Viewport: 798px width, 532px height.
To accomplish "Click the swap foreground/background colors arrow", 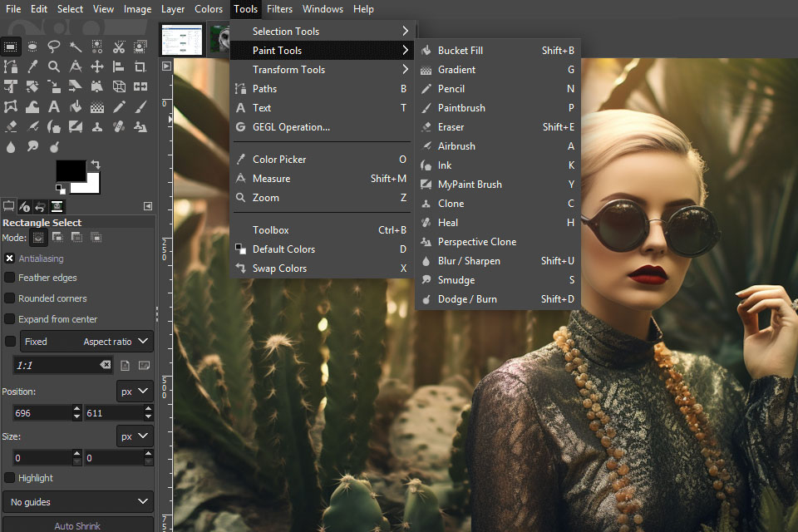I will [x=96, y=165].
